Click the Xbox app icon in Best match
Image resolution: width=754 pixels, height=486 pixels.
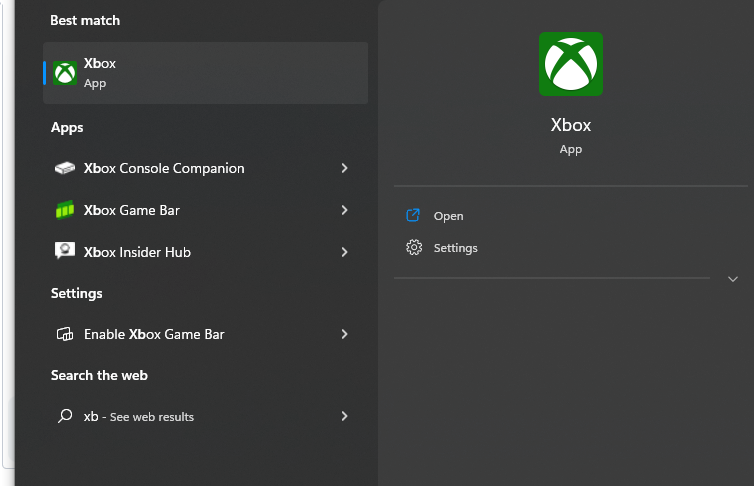click(x=65, y=73)
